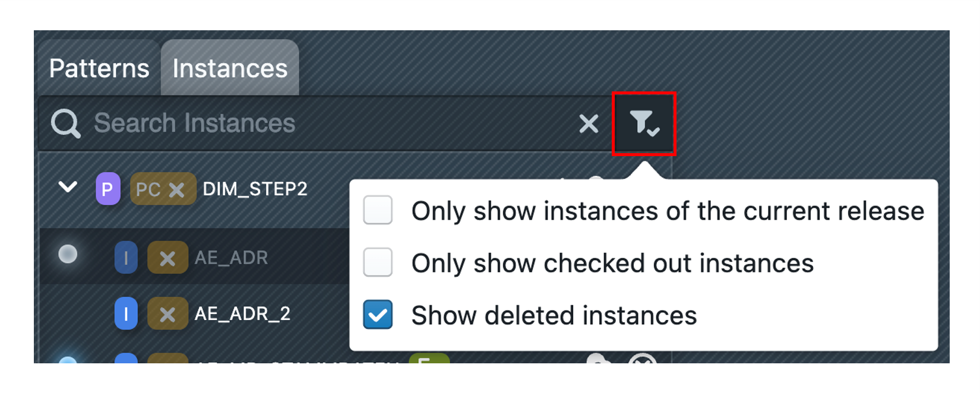Screen dimensions: 980x393
Task: Click the X badge beside AE_ADR_2
Action: pyautogui.click(x=167, y=313)
